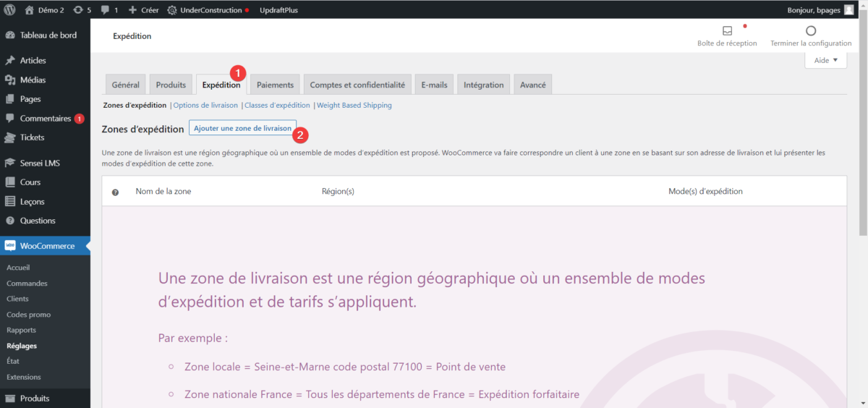Open Tableau de bord in sidebar
The height and width of the screenshot is (408, 868).
pyautogui.click(x=48, y=35)
